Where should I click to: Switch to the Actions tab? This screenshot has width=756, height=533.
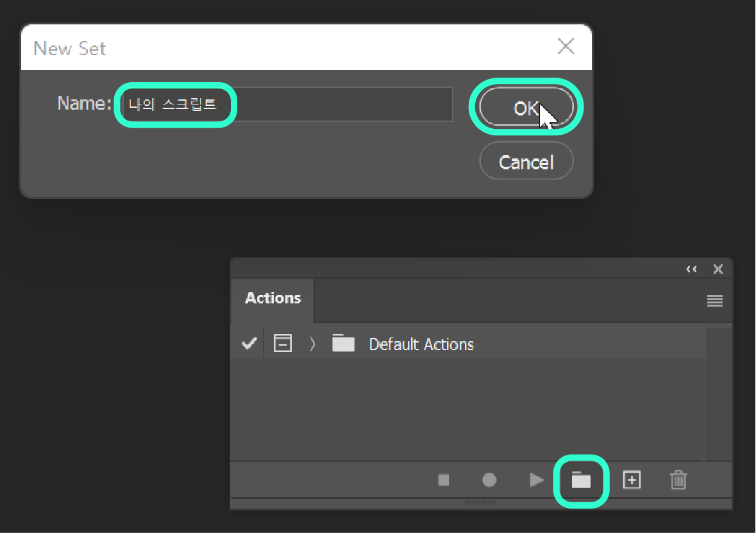[273, 298]
